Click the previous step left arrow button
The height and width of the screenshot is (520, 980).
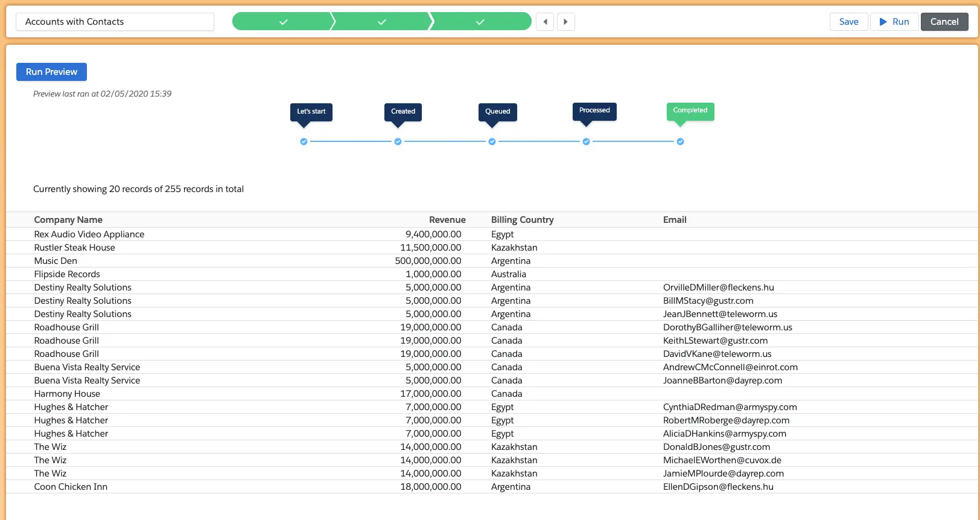pos(545,22)
